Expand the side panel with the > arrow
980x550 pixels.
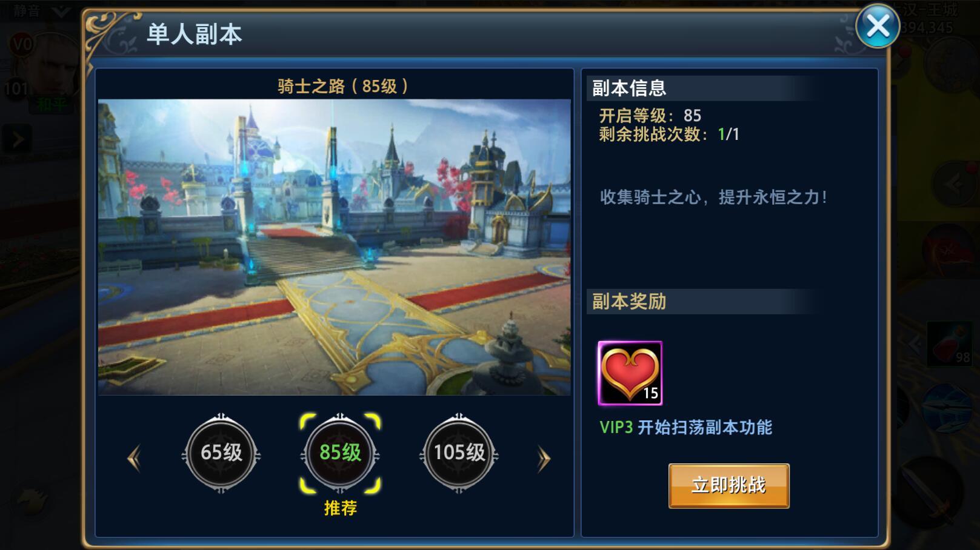click(17, 140)
